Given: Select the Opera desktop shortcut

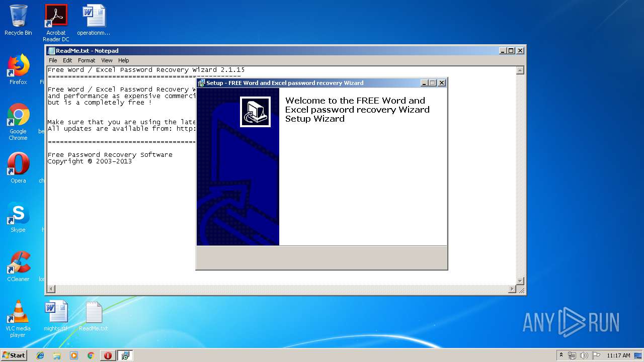Looking at the screenshot, I should [x=18, y=168].
